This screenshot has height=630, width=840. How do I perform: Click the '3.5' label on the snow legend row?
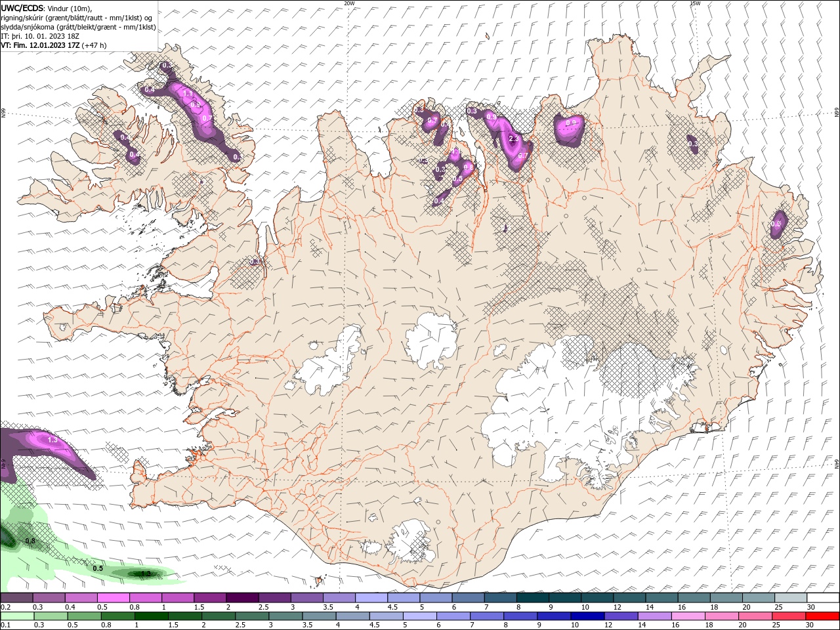[327, 607]
